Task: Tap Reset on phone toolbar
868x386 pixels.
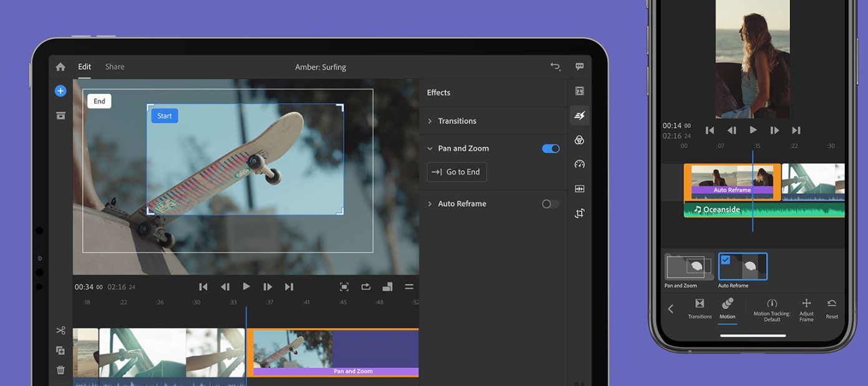Action: pos(832,308)
